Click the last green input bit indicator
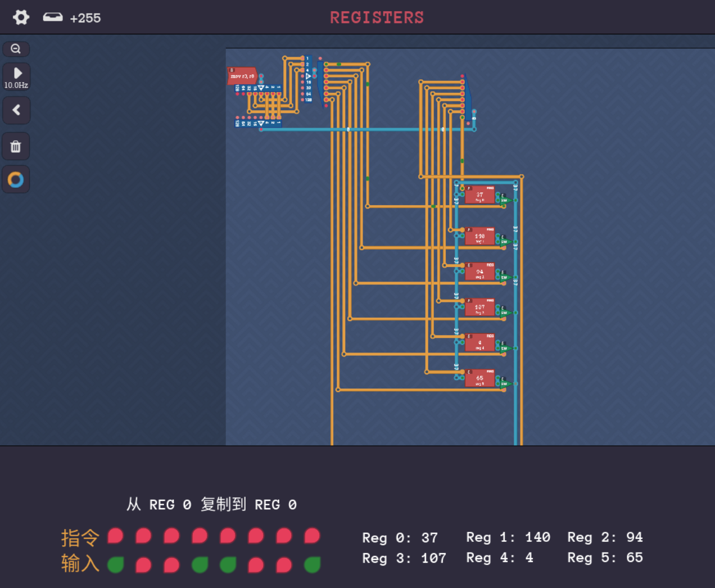Viewport: 715px width, 588px height. point(313,564)
